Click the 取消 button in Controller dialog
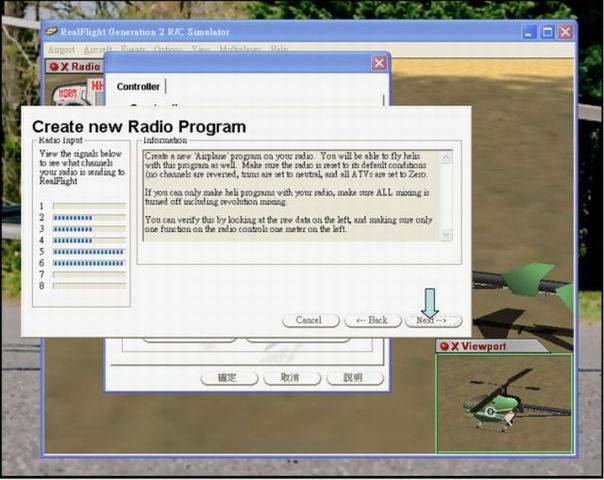This screenshot has height=480, width=604. [x=292, y=378]
